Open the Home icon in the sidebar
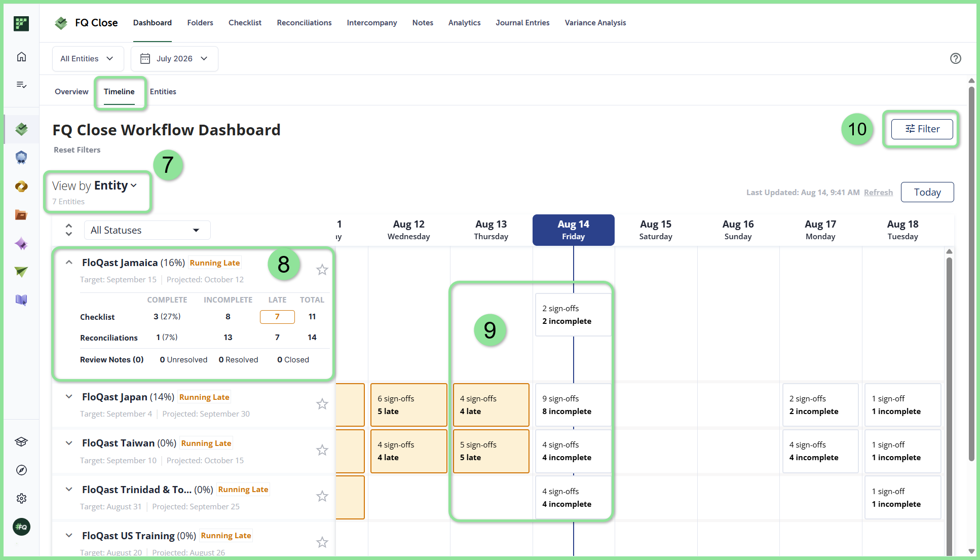 coord(21,57)
